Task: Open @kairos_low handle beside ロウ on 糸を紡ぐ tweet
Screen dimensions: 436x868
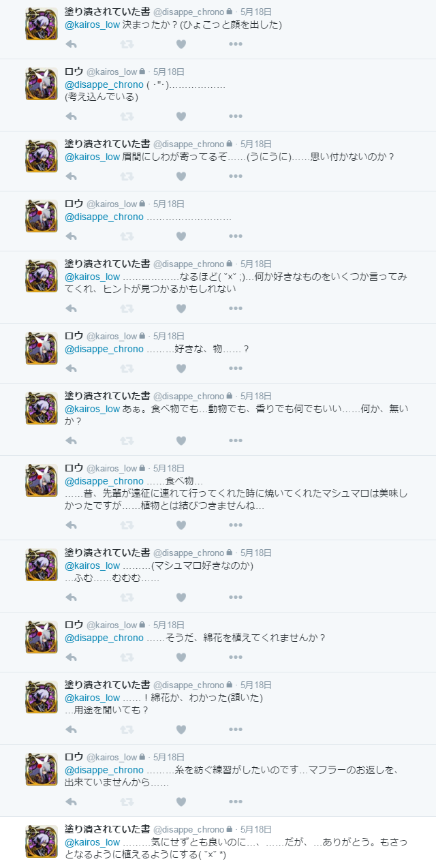Action: coord(112,758)
